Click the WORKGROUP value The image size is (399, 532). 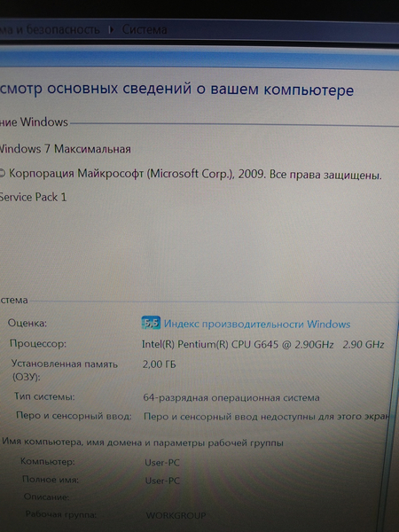(176, 515)
